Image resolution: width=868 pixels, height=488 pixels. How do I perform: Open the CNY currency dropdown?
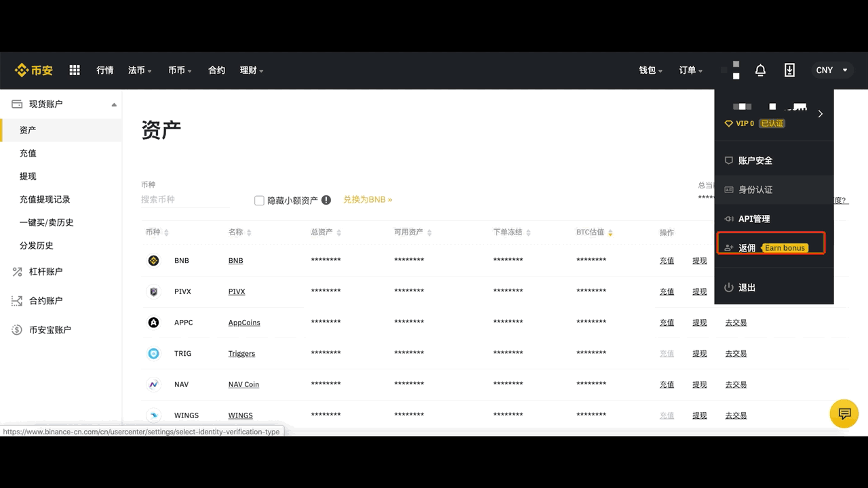tap(831, 70)
